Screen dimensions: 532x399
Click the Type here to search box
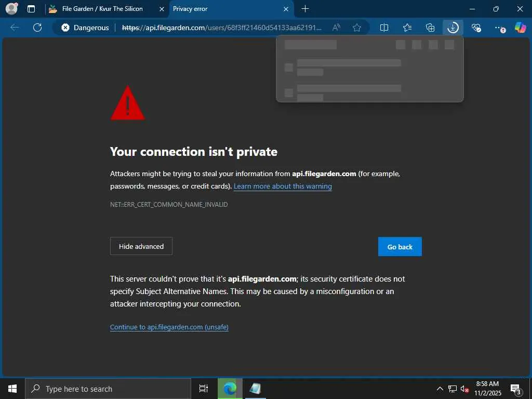tap(108, 389)
